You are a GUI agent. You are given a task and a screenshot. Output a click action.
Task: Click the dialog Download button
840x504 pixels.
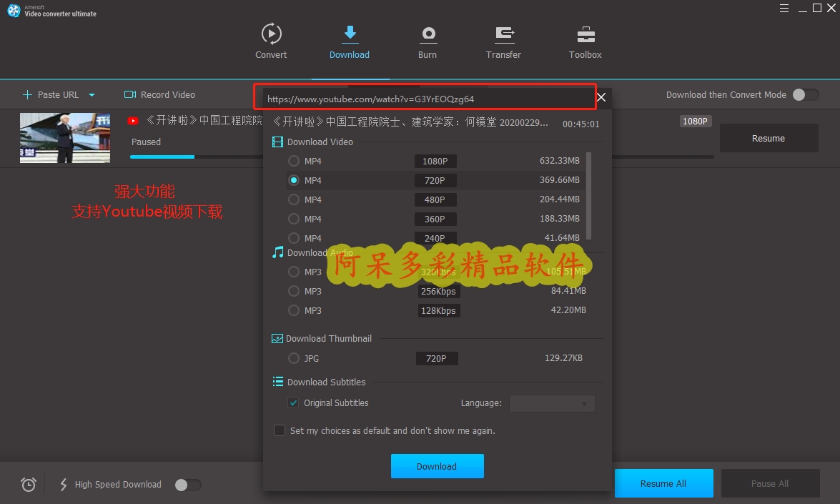(437, 466)
